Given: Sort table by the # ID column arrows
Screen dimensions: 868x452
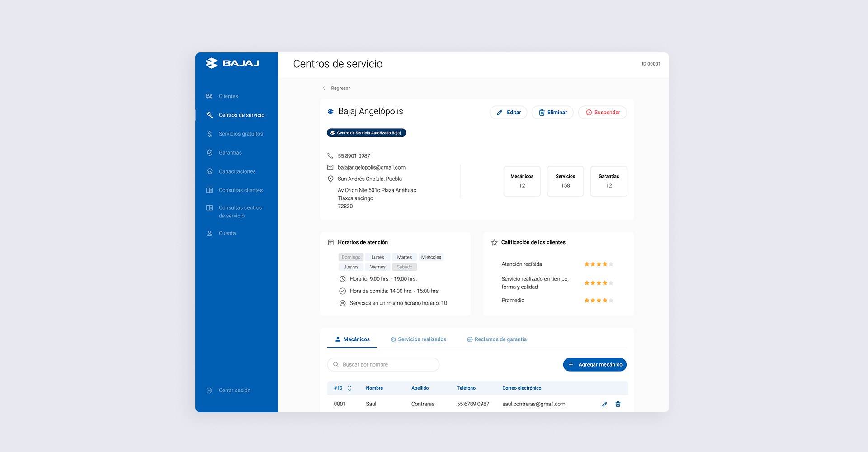Looking at the screenshot, I should [349, 388].
